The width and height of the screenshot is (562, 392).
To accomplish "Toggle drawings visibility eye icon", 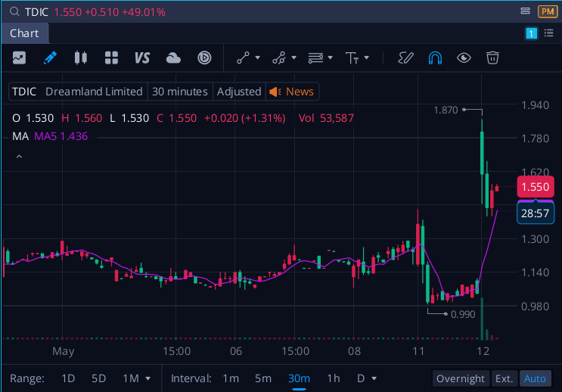I will point(464,58).
